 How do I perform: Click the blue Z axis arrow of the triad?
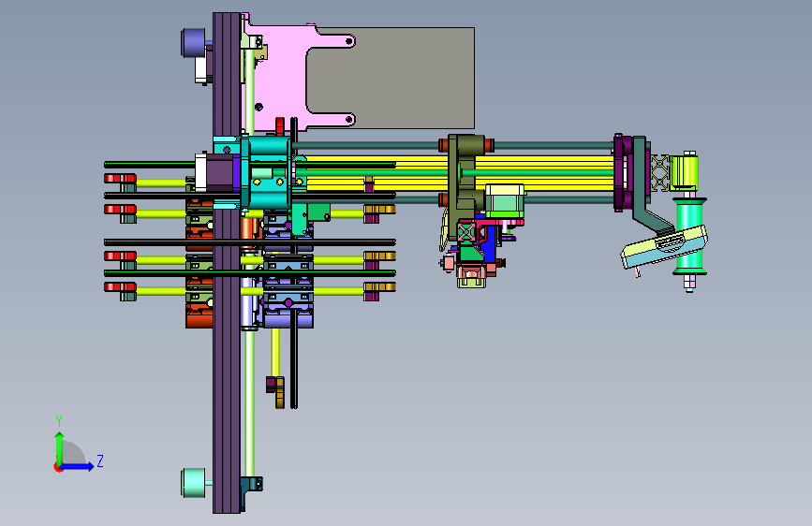tap(78, 466)
